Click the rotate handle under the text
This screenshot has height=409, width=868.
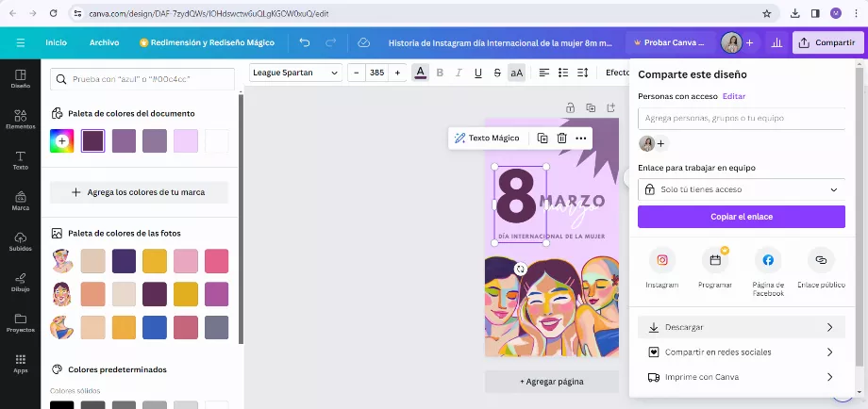pos(520,270)
